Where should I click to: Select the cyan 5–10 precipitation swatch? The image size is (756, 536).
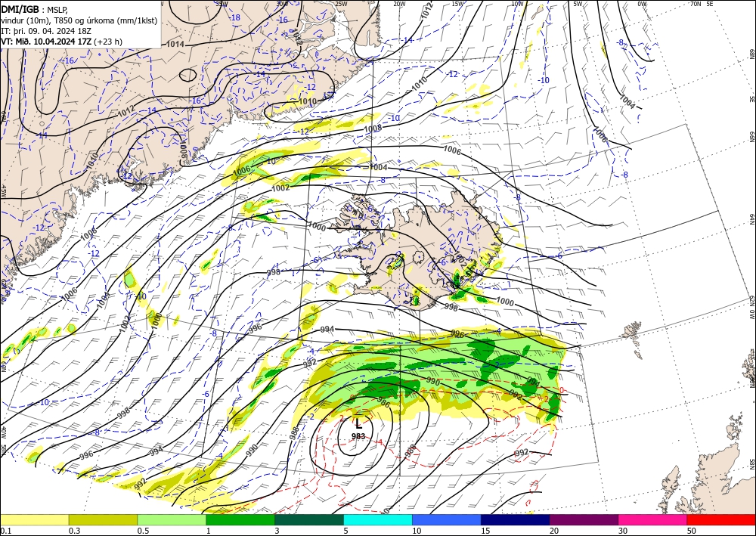pyautogui.click(x=378, y=519)
